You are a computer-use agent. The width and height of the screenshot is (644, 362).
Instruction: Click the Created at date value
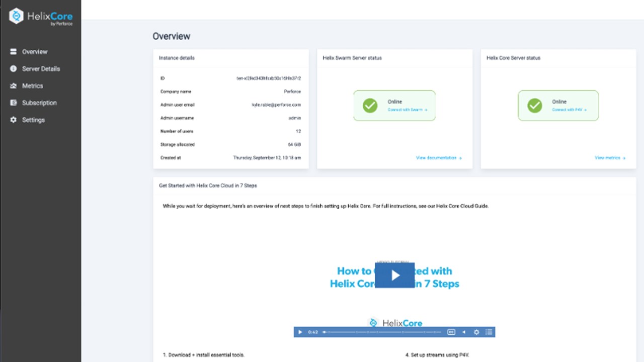click(267, 158)
